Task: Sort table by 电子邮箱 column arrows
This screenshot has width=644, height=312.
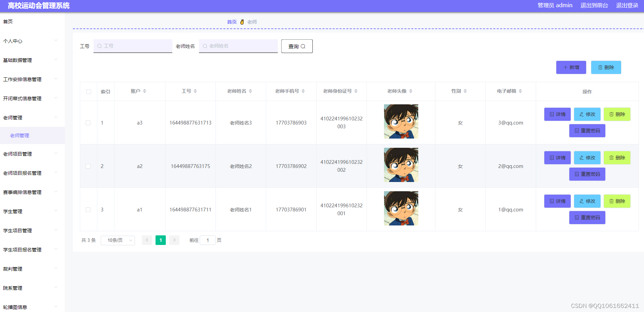Action: point(520,91)
